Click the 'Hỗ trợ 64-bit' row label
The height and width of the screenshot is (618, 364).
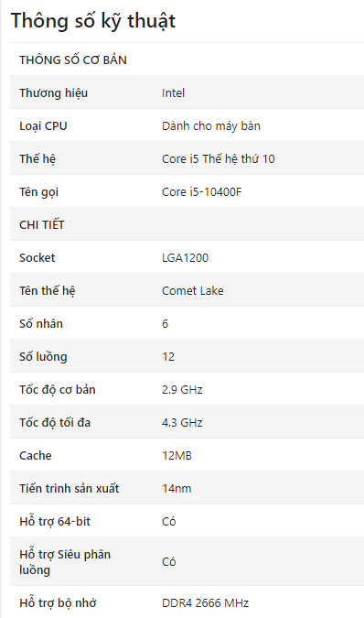coord(55,522)
